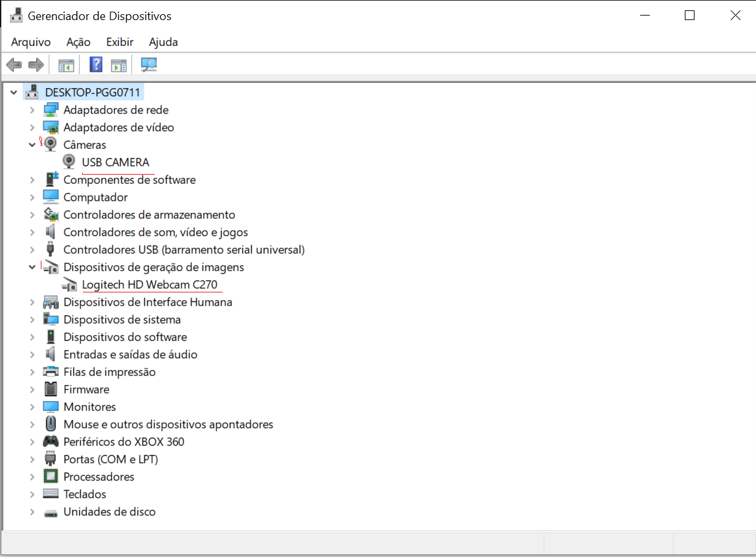Expand the Controladores USB node
Viewport: 756px width, 559px height.
click(32, 250)
